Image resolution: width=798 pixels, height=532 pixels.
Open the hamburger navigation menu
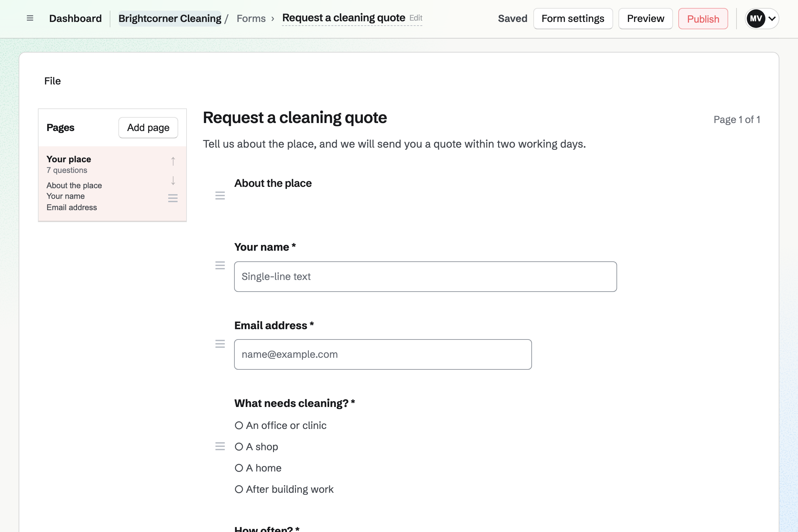(x=30, y=18)
